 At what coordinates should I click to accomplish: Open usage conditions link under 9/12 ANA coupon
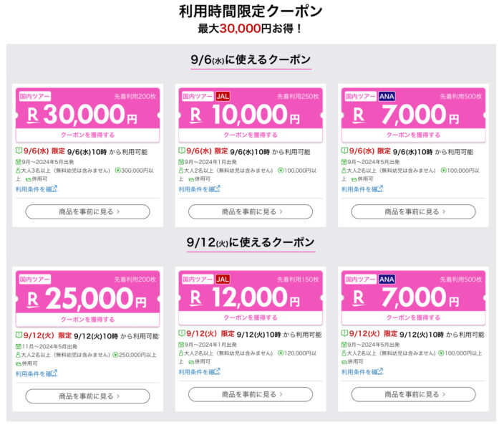[x=362, y=372]
